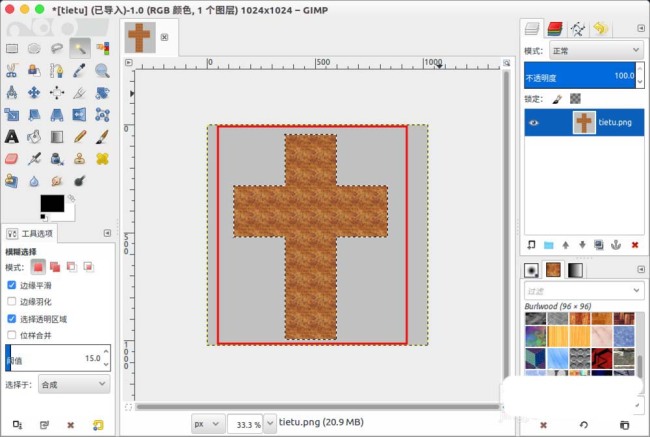Select the Airbrush tool
Image resolution: width=650 pixels, height=437 pixels.
tap(34, 159)
